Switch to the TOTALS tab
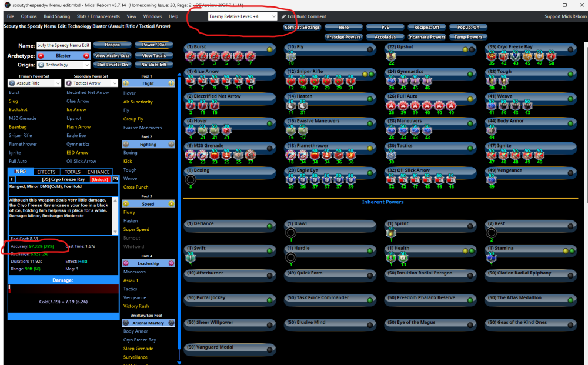Screen dimensions: 588x365 (x=72, y=172)
